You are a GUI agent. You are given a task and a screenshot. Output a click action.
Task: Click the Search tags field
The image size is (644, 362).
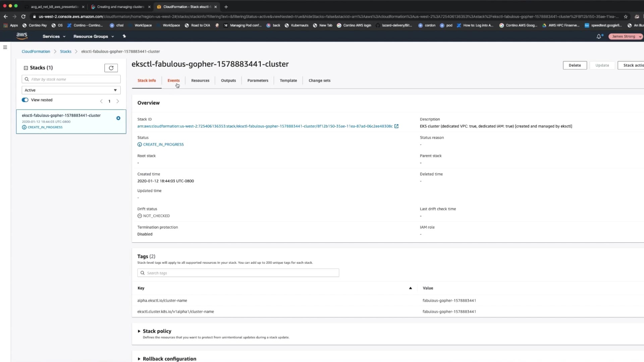(x=238, y=273)
